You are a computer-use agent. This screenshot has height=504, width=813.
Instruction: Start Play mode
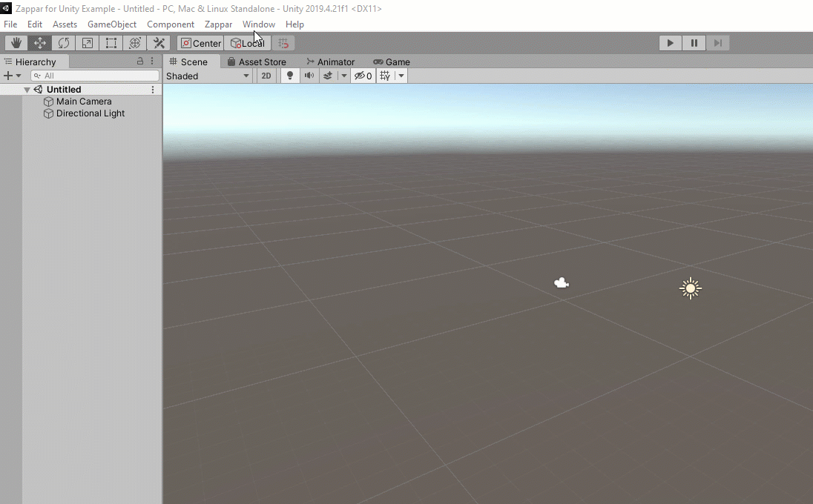670,43
